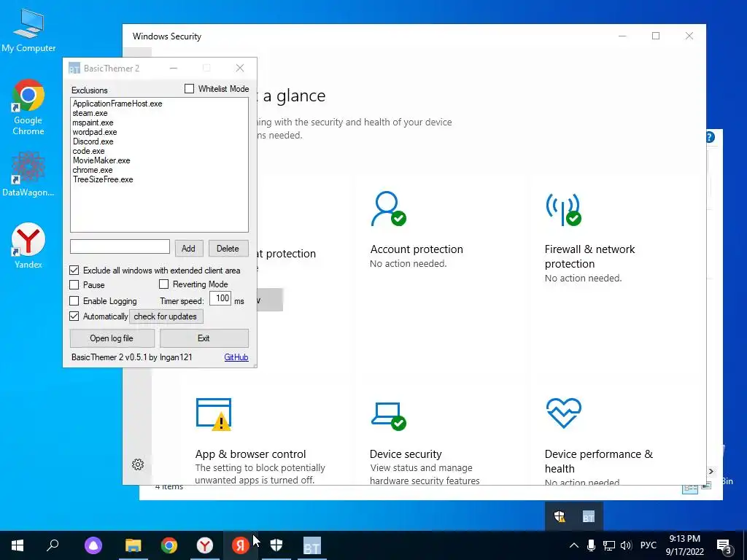This screenshot has height=560, width=747.
Task: Open App & browser control heading
Action: 251,454
